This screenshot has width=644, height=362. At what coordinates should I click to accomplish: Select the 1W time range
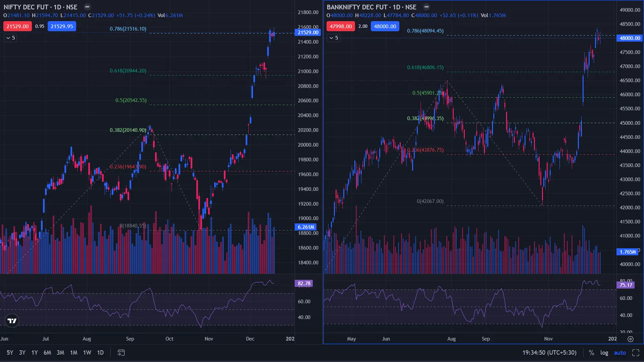pyautogui.click(x=87, y=353)
